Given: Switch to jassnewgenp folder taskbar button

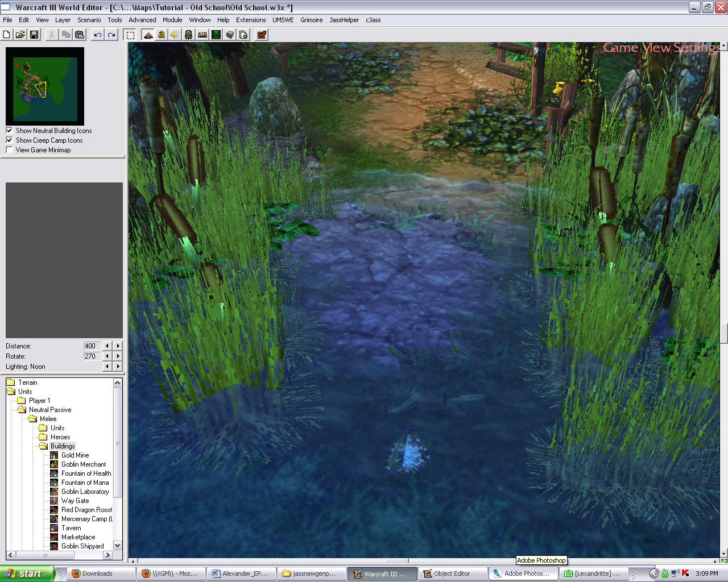Looking at the screenshot, I should 311,573.
